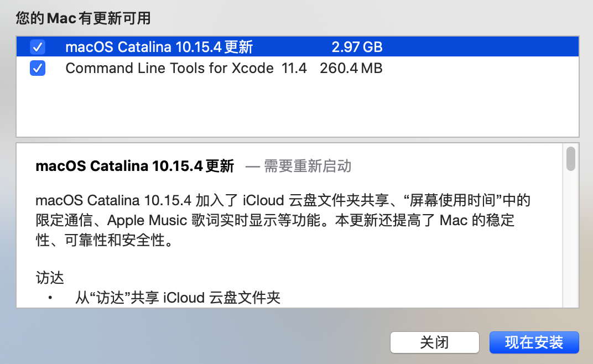
Task: Click the 260.4 MB size value
Action: (351, 68)
